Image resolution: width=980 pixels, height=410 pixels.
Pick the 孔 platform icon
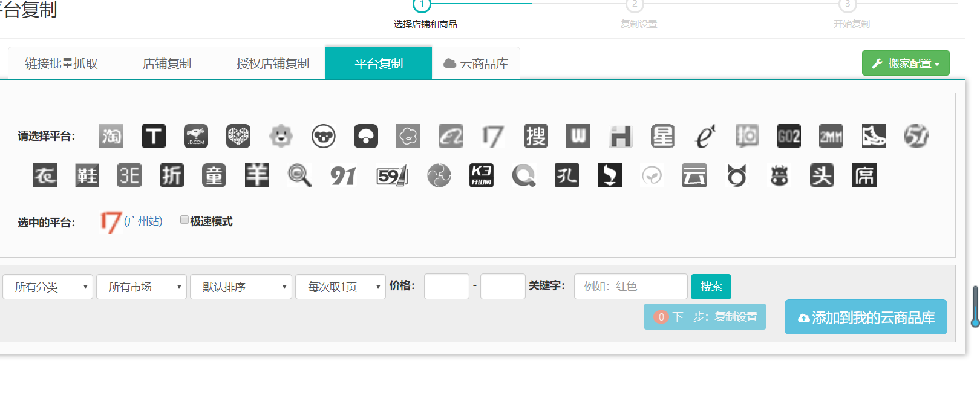click(567, 175)
